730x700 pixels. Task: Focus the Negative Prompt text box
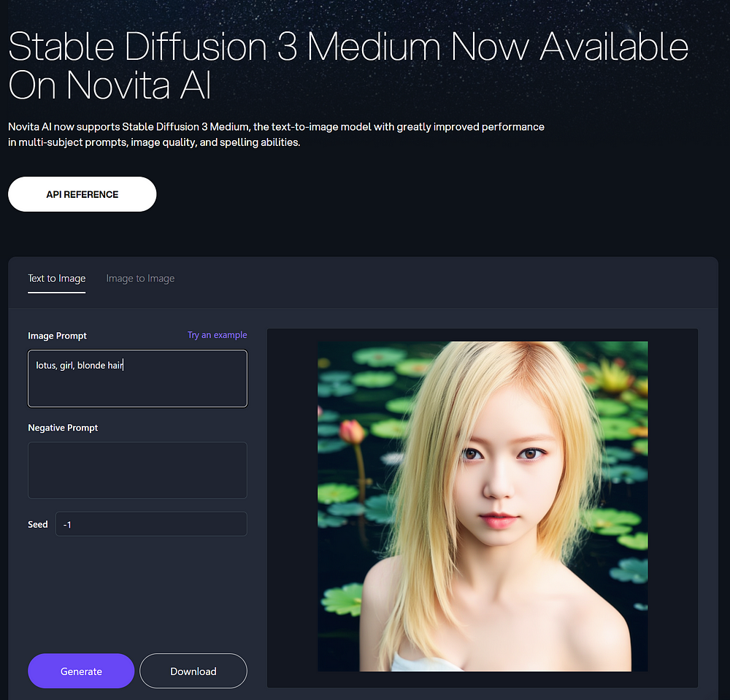[x=137, y=470]
